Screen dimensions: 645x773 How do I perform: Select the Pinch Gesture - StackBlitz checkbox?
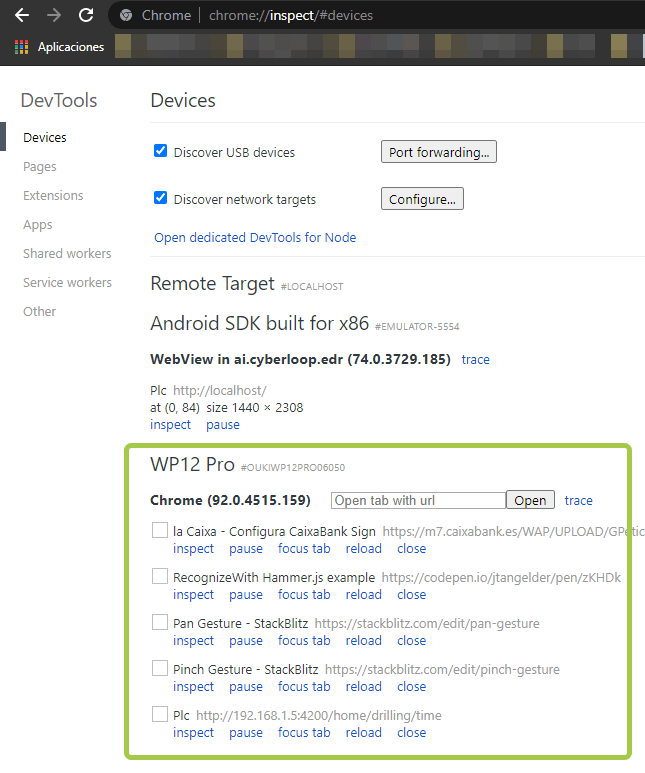(x=160, y=668)
